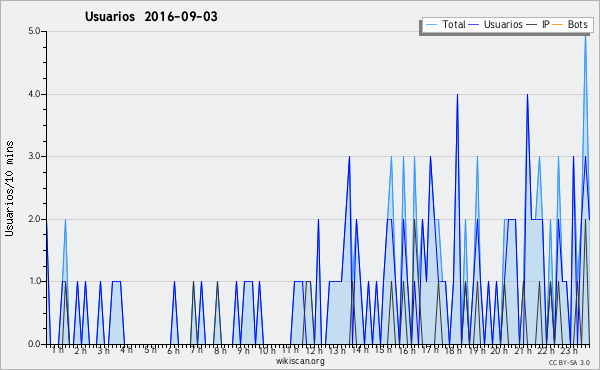Click the dark blue Usuarios legend line
Screen dimensions: 600x370
point(474,25)
